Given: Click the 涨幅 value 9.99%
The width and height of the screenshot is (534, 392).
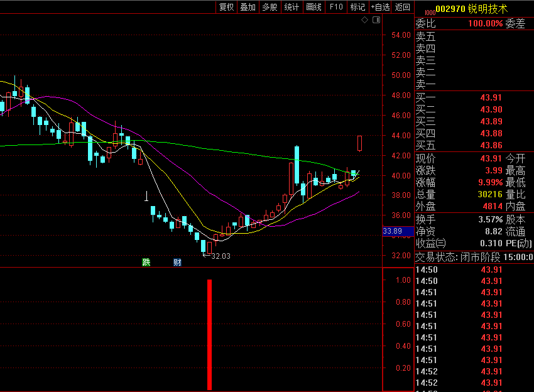Looking at the screenshot, I should [491, 182].
